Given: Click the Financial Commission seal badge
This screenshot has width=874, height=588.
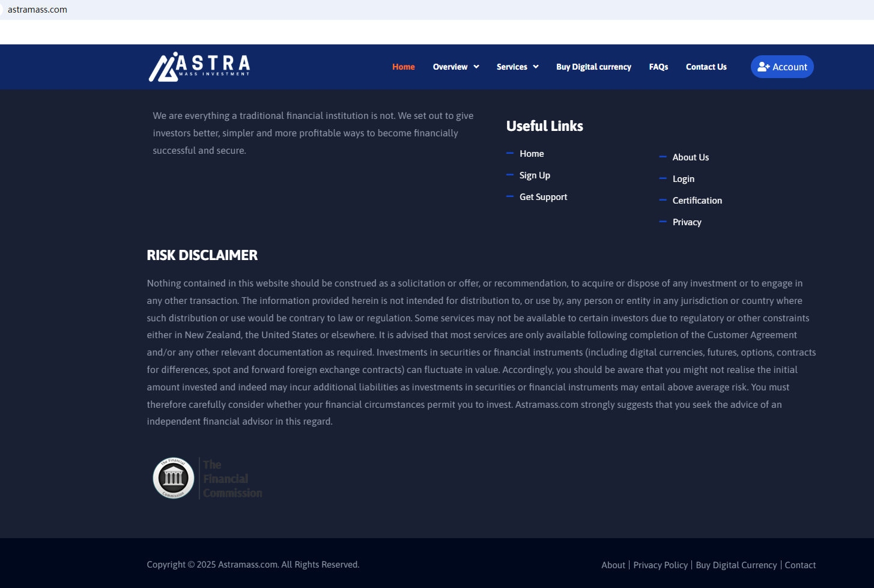Looking at the screenshot, I should [x=174, y=478].
